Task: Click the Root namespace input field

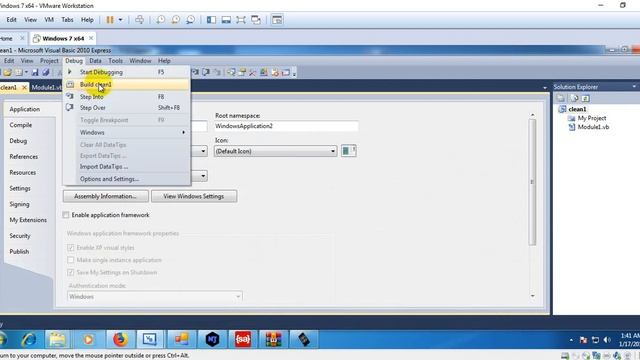Action: pyautogui.click(x=286, y=126)
